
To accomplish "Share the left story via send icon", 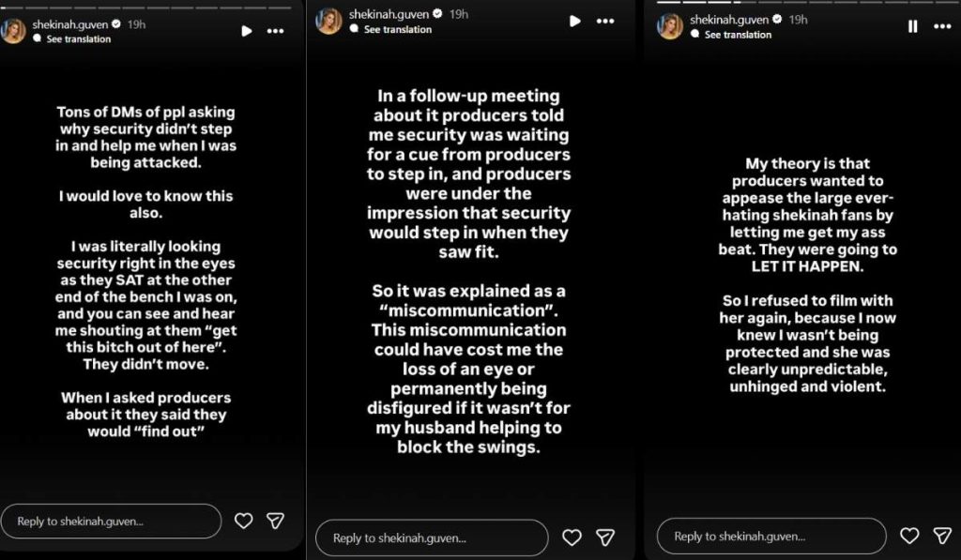I will (275, 521).
